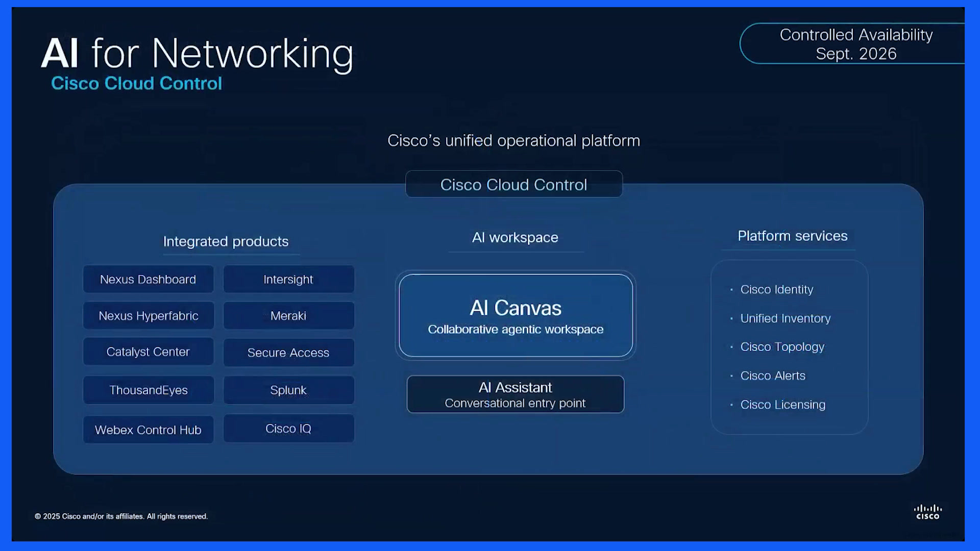Select the Unified Inventory list item

[x=785, y=318]
